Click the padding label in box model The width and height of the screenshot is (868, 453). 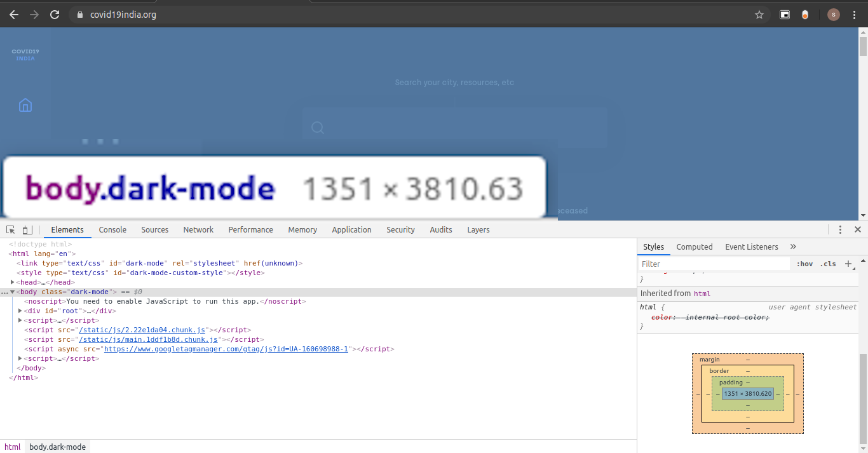[x=731, y=382]
